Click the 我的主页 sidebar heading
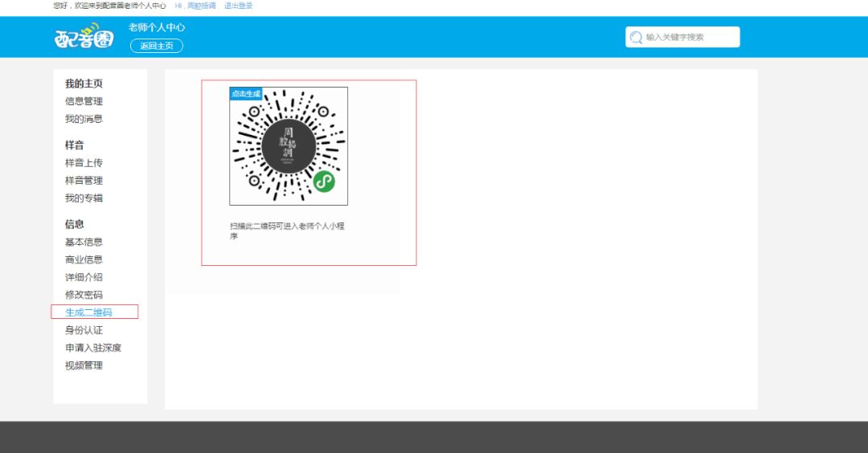The image size is (868, 453). tap(84, 84)
